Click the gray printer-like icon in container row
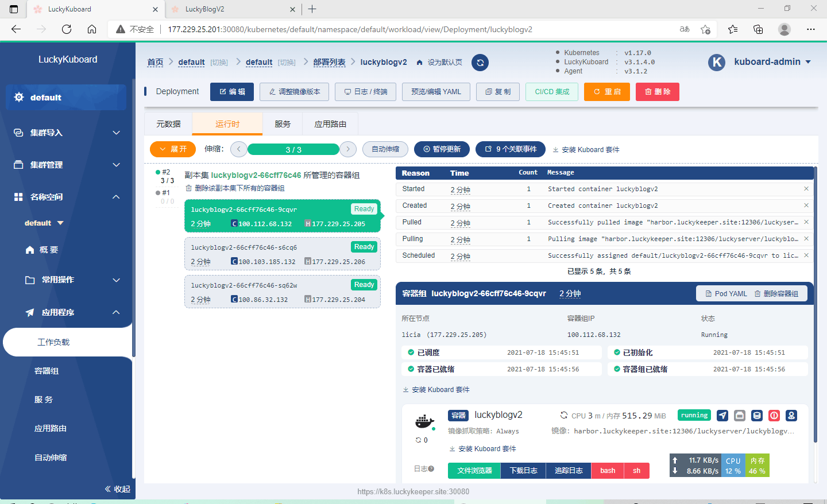This screenshot has height=504, width=827. coord(740,416)
